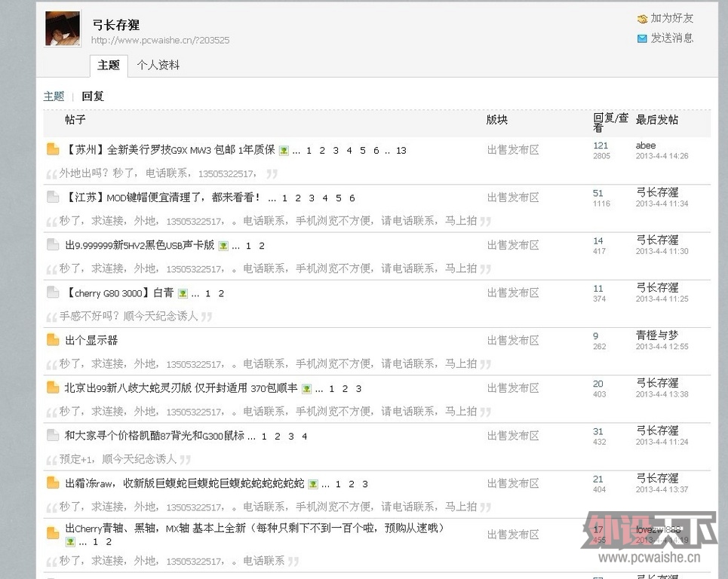Send a message via 发送消息

[x=672, y=38]
